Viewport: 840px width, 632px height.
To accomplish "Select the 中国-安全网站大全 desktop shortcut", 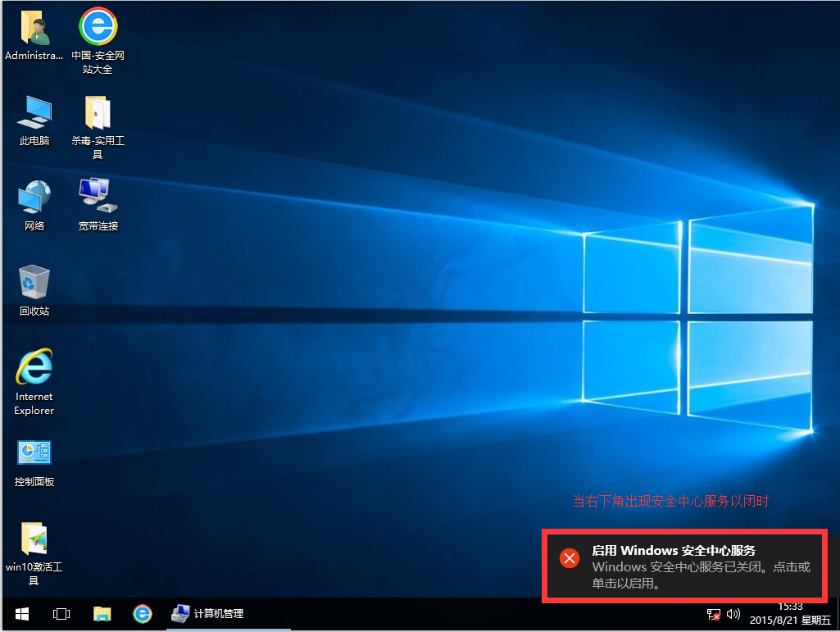I will pyautogui.click(x=98, y=28).
